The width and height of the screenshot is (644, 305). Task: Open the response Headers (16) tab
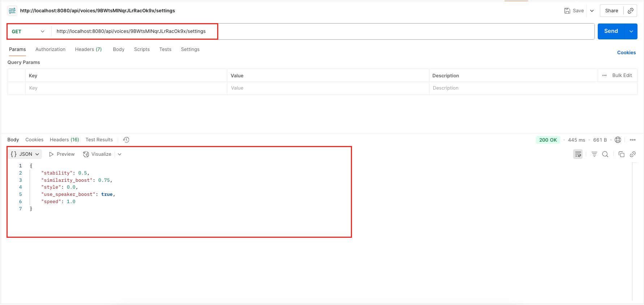[64, 140]
